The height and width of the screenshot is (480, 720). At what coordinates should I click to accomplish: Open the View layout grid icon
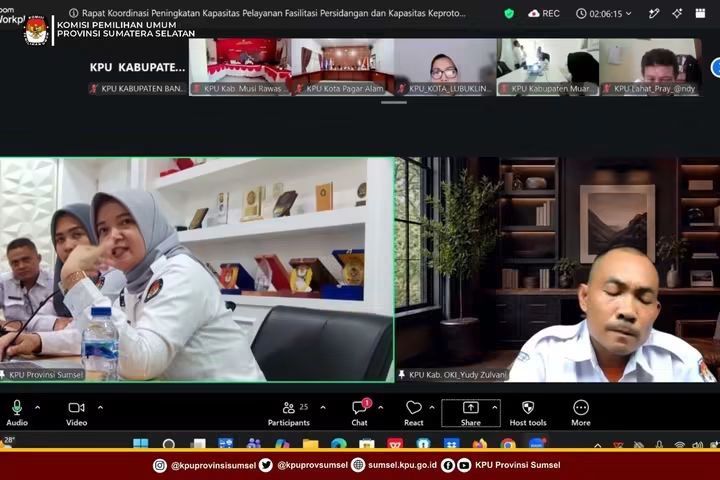click(700, 13)
